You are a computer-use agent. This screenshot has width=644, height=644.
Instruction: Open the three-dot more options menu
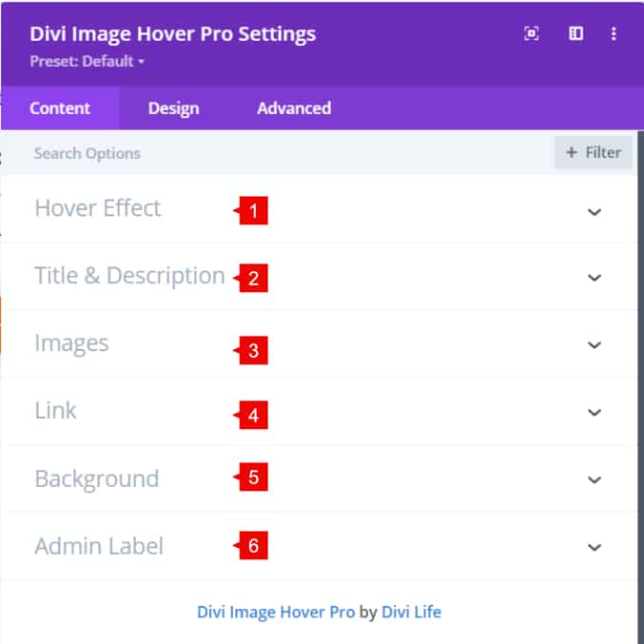[614, 33]
